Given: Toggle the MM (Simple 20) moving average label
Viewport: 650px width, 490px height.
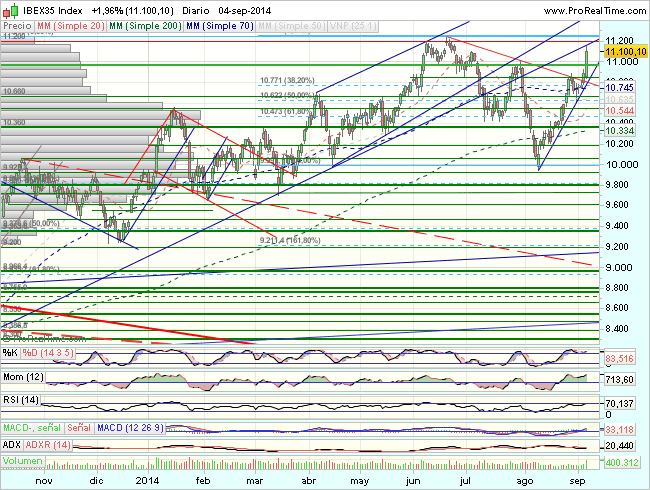Looking at the screenshot, I should (70, 26).
